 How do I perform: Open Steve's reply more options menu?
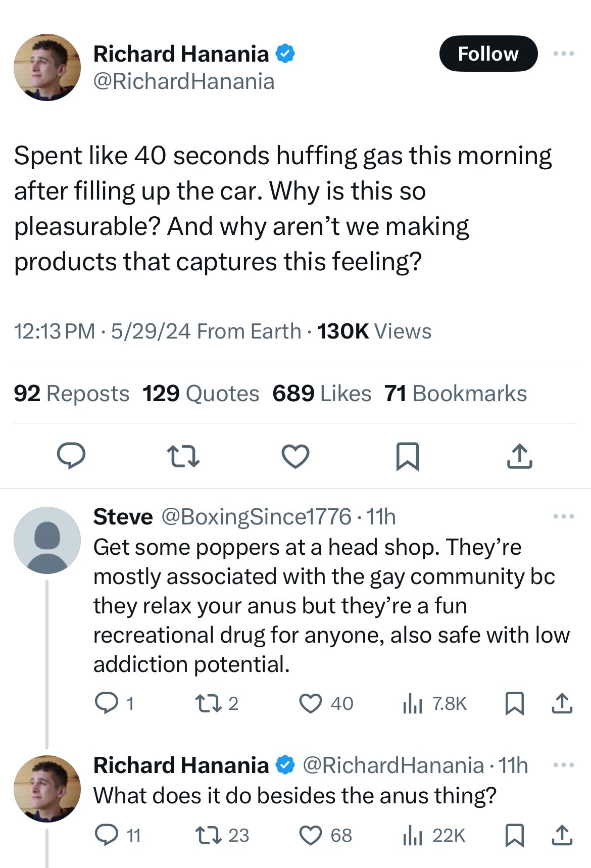[x=563, y=516]
